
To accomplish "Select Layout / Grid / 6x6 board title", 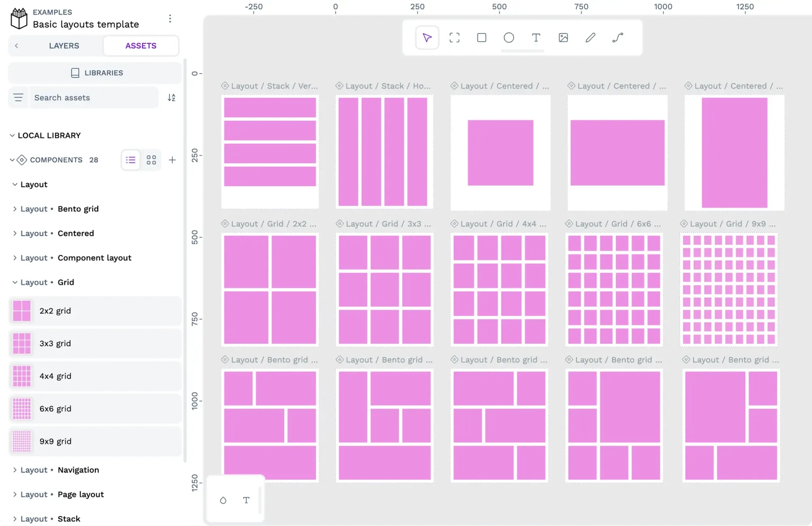I will pyautogui.click(x=618, y=224).
